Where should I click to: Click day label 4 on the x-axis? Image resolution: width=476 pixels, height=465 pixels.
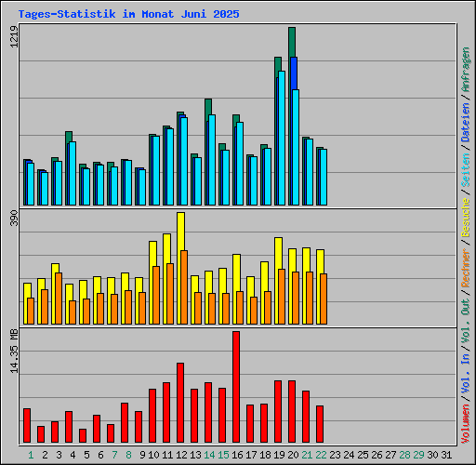tap(73, 455)
